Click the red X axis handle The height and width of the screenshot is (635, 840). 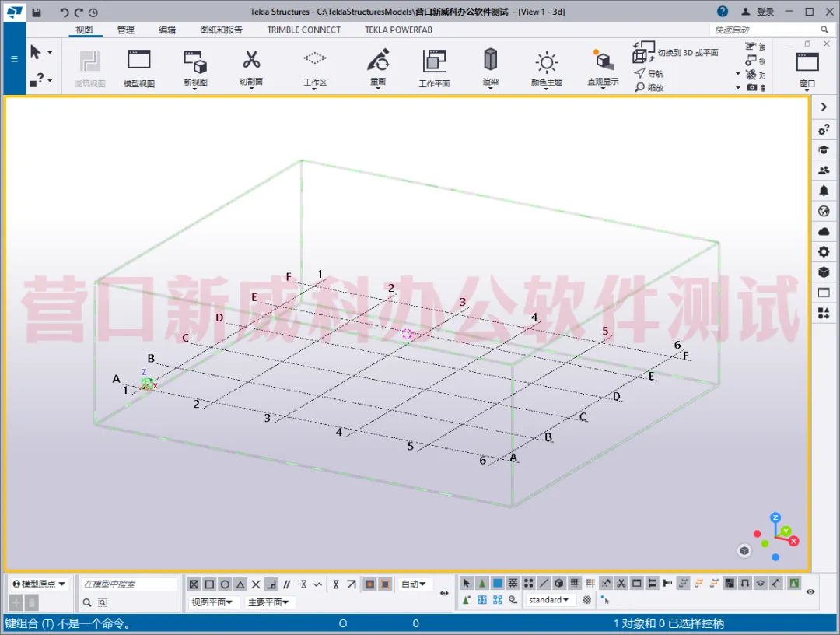pos(794,541)
